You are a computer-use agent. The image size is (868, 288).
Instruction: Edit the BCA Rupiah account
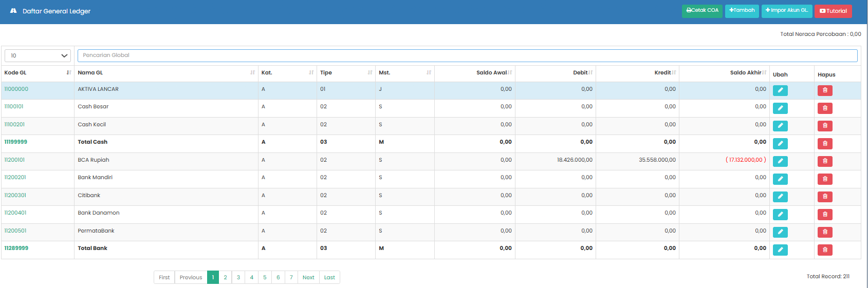coord(780,161)
